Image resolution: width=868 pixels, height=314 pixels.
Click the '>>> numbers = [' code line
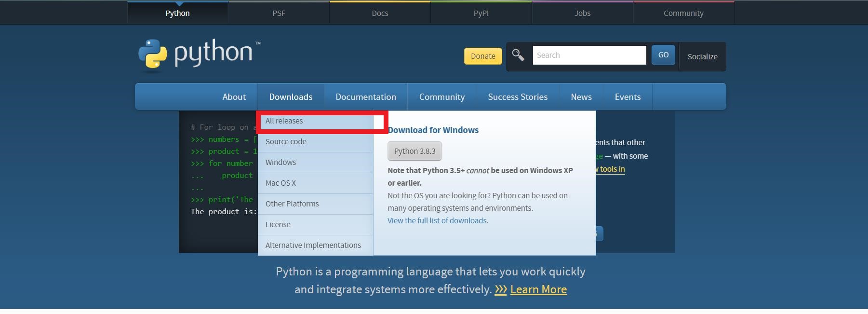(x=224, y=139)
